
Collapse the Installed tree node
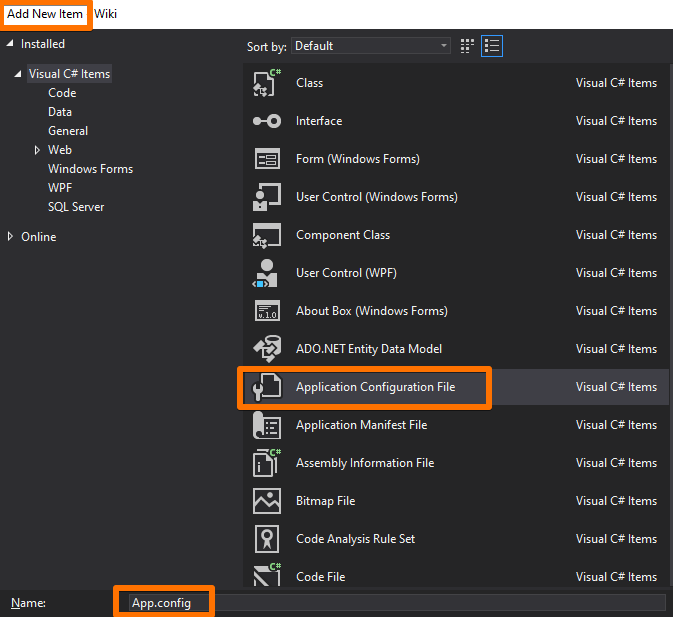click(10, 44)
